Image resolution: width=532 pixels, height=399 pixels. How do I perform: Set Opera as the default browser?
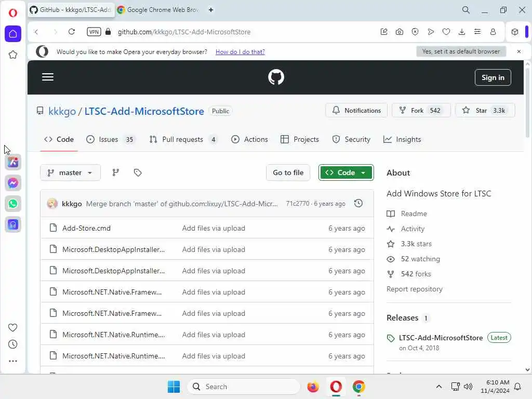(461, 51)
